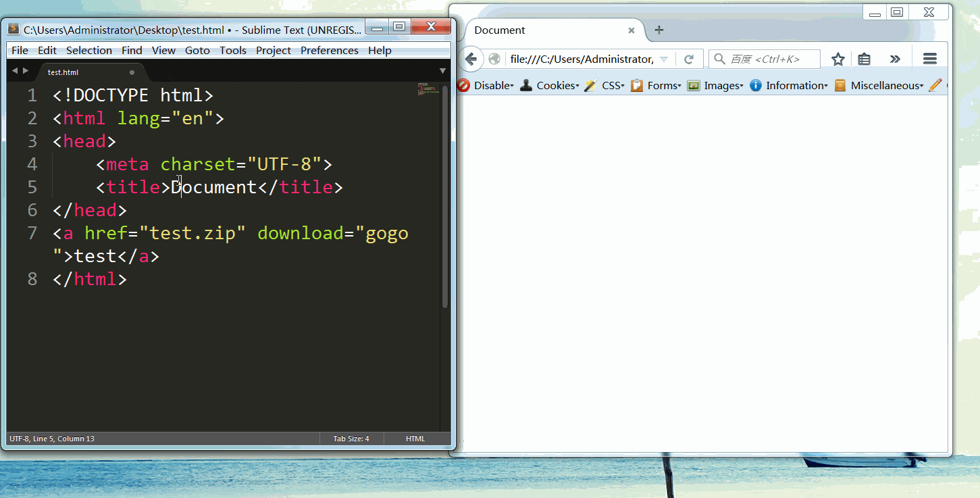Click the browser Back button
980x498 pixels.
tap(471, 59)
